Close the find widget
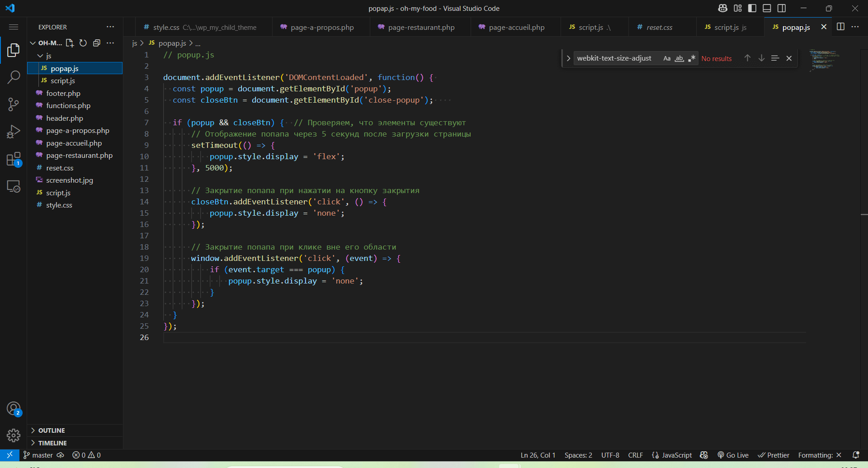Image resolution: width=868 pixels, height=468 pixels. click(x=789, y=58)
